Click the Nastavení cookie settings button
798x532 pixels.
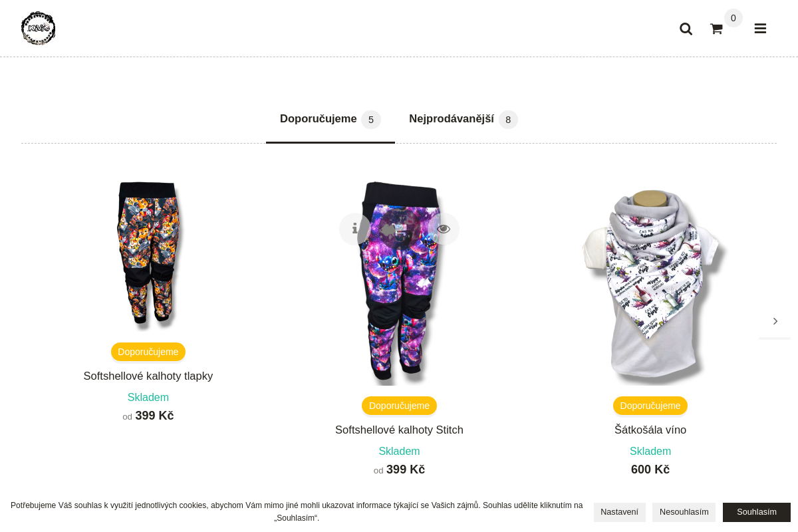coord(619,511)
